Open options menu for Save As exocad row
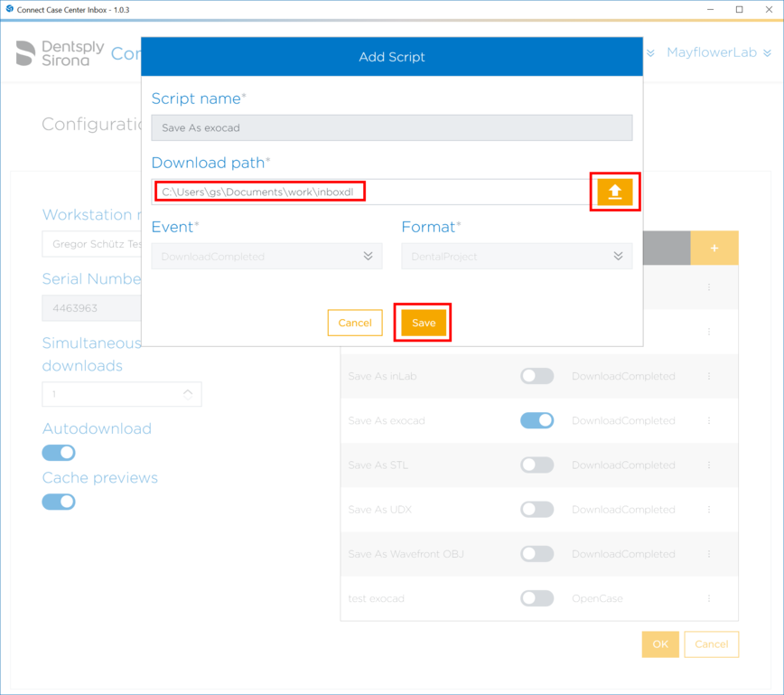 tap(708, 420)
